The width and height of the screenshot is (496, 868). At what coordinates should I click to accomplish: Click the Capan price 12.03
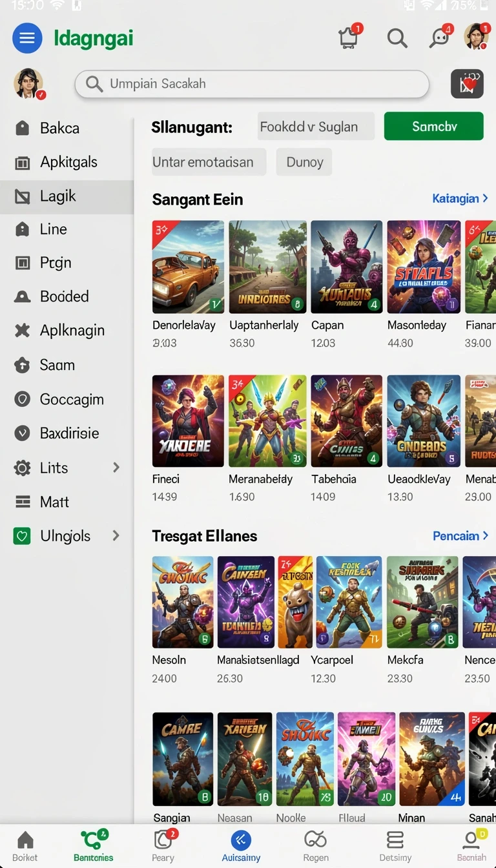323,344
